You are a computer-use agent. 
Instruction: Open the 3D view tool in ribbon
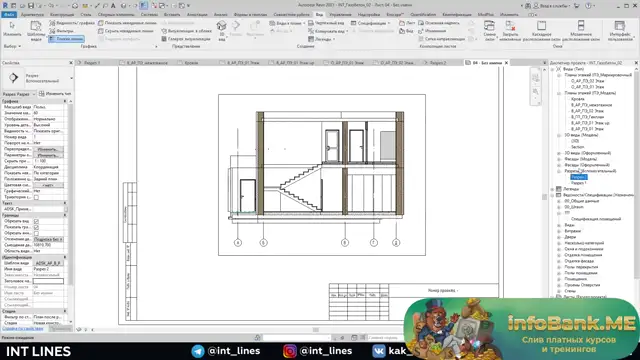[221, 29]
